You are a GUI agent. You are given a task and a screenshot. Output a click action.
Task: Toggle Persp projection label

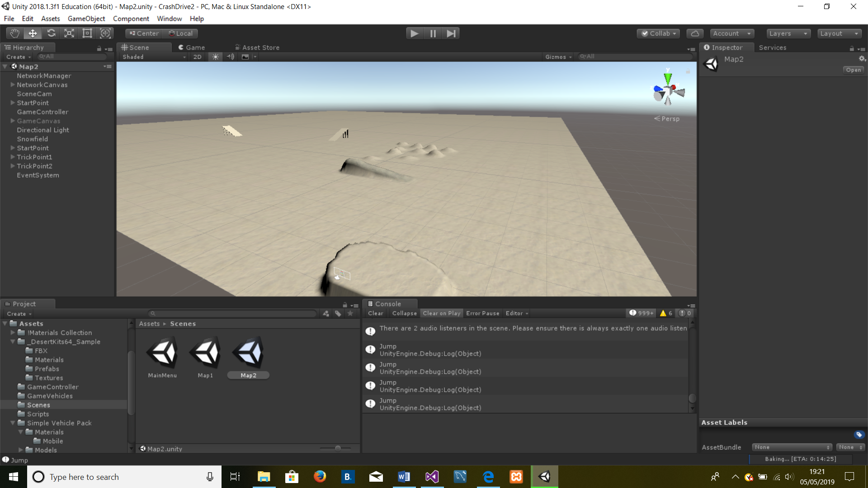(x=667, y=118)
